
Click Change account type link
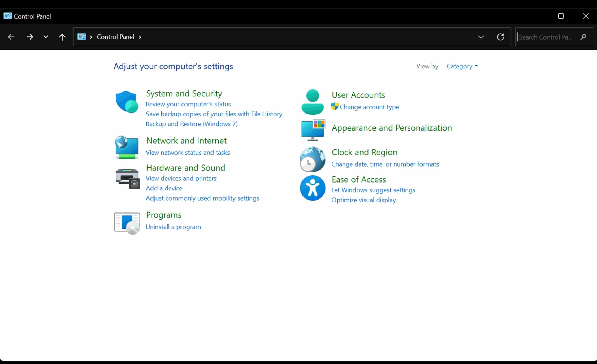tap(369, 107)
